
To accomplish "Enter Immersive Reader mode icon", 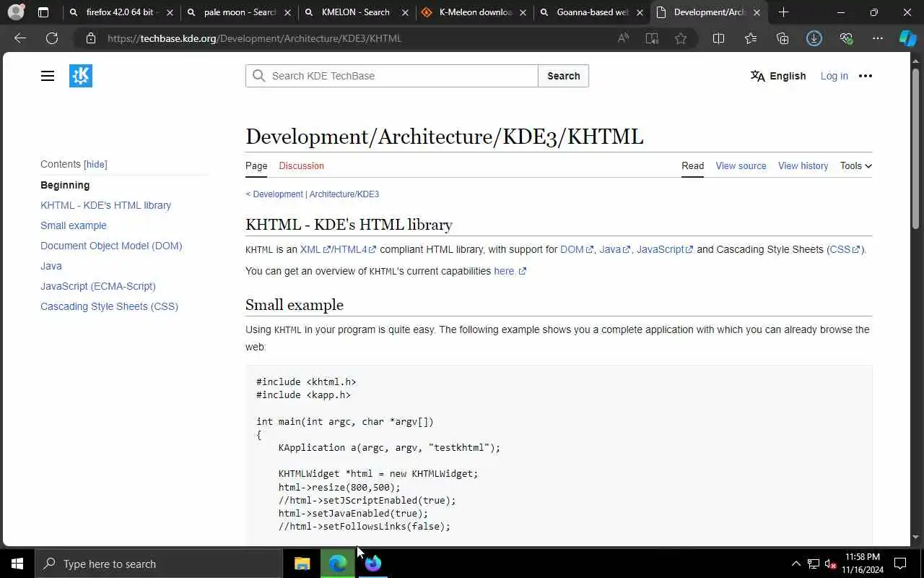I will coord(652,38).
